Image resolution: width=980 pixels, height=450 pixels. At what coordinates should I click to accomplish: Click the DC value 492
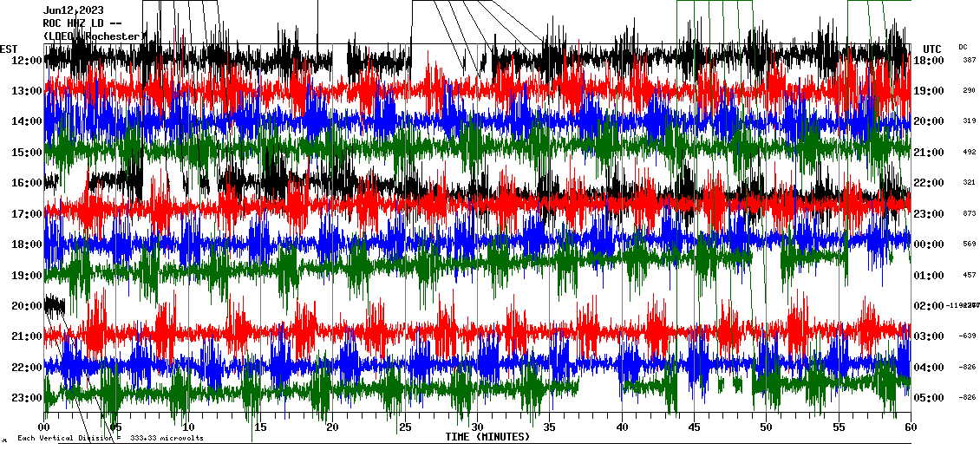tap(969, 153)
